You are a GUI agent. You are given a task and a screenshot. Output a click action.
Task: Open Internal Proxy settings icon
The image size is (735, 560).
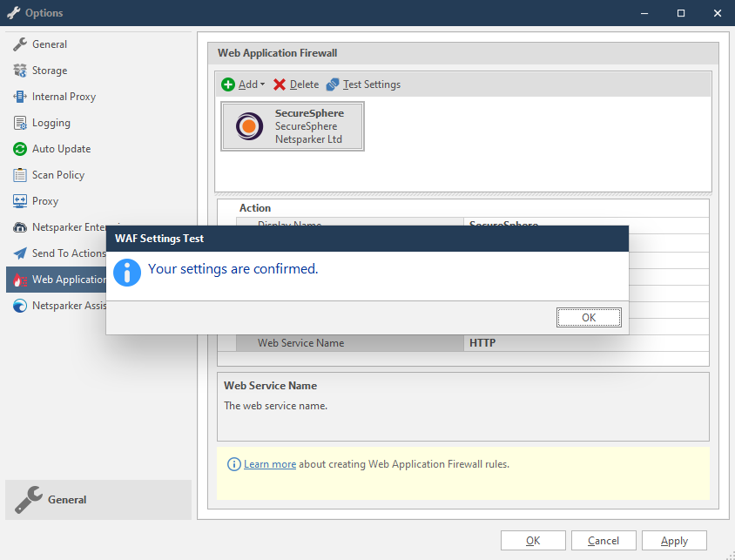coord(20,97)
